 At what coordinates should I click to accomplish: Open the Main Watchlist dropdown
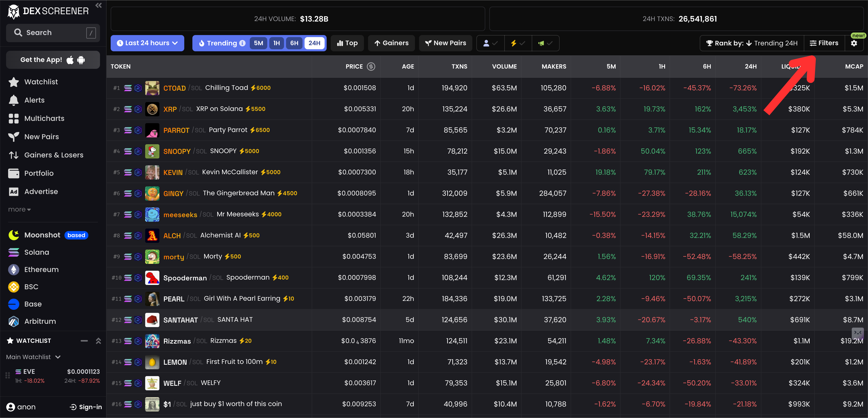pos(33,357)
